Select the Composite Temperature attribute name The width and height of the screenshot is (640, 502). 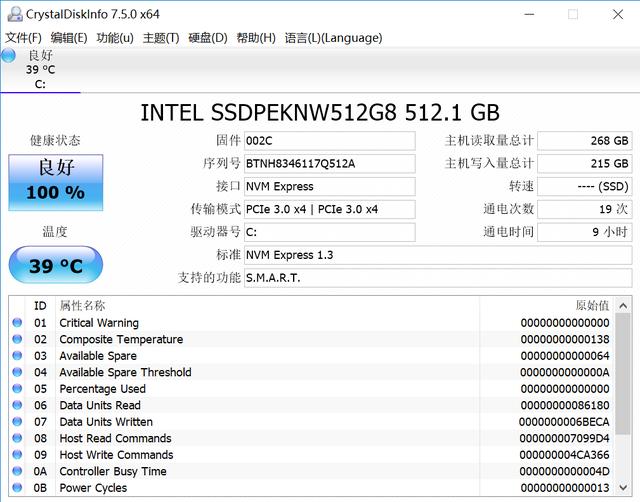[121, 339]
